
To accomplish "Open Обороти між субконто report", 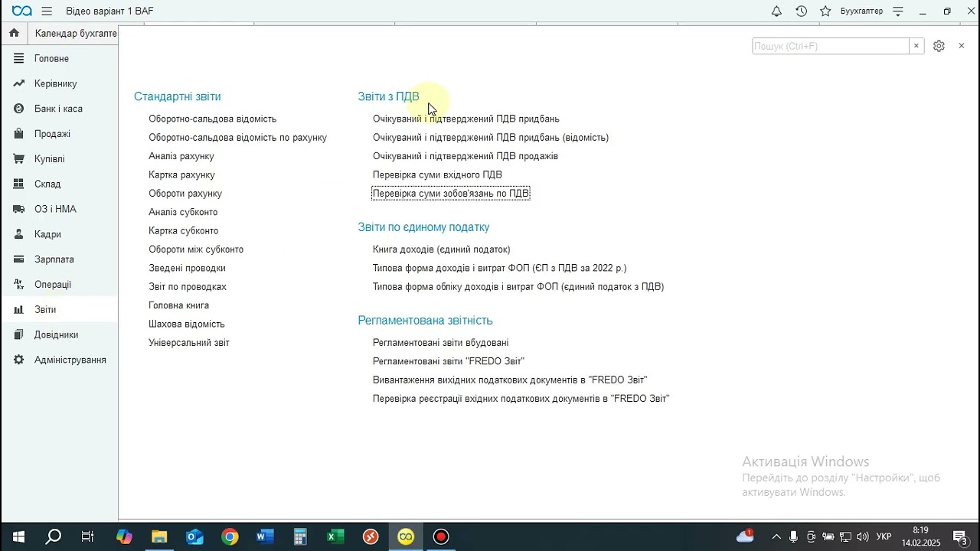I will pos(196,249).
